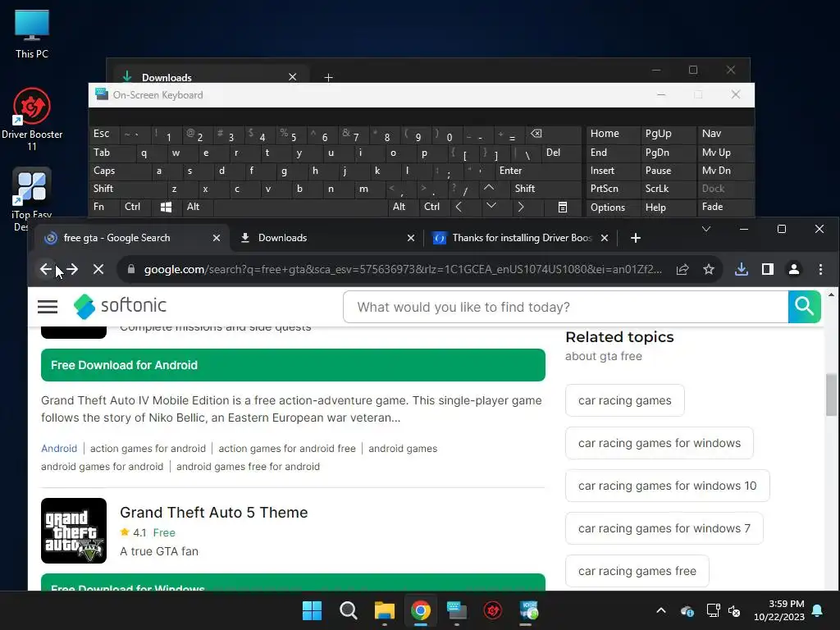The image size is (840, 630).
Task: Expand Chrome tab search chevron
Action: pos(706,230)
